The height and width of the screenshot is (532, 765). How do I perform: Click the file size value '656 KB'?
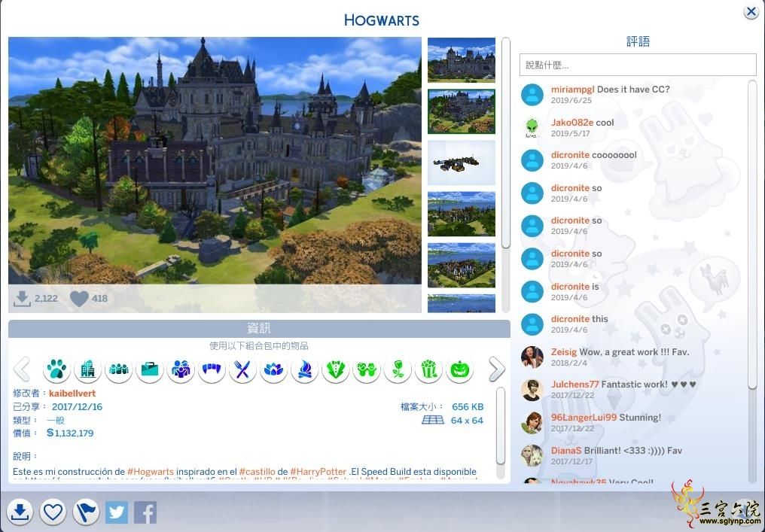click(x=468, y=406)
